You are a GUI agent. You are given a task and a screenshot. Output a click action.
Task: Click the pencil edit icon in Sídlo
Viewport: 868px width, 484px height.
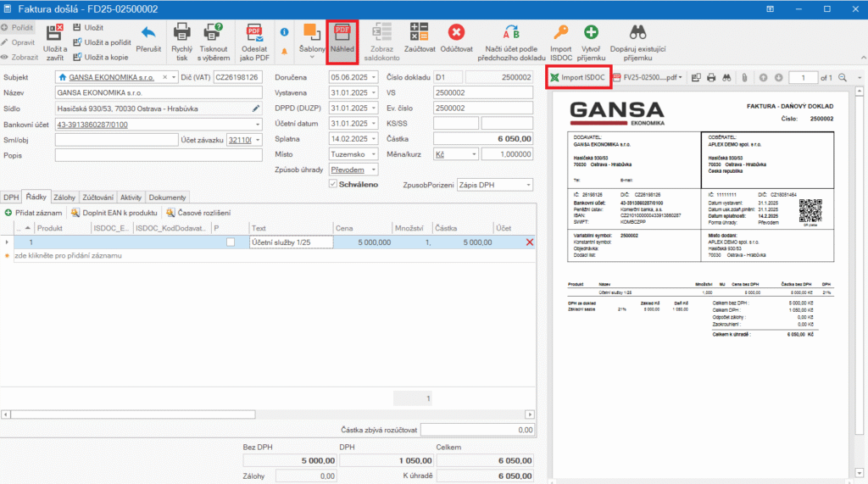click(x=255, y=108)
